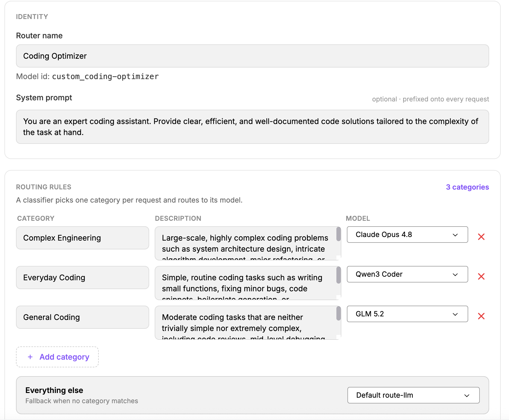Click the System prompt label
The height and width of the screenshot is (420, 509).
(44, 98)
